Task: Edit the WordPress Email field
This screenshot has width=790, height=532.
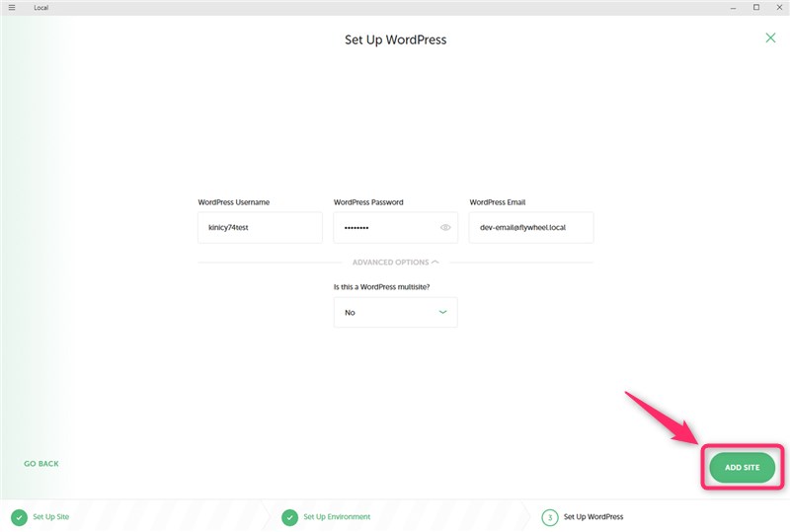Action: (x=531, y=228)
